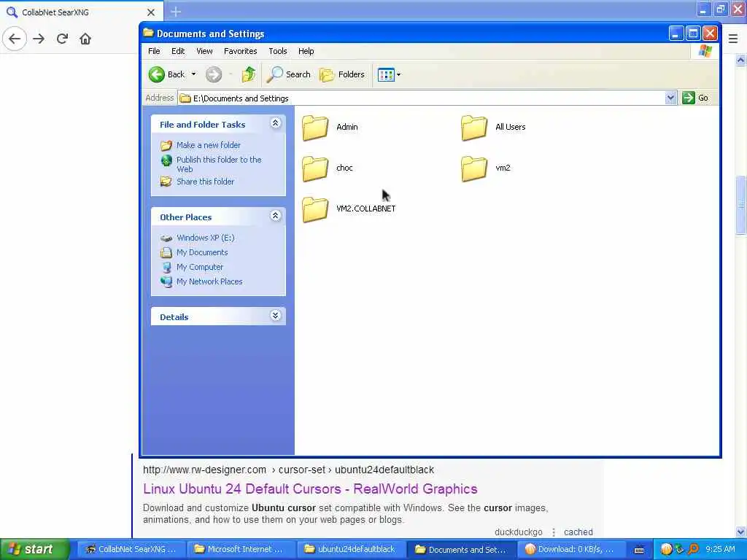
Task: Select the VM2.COLLABNET folder icon
Action: coord(315,209)
